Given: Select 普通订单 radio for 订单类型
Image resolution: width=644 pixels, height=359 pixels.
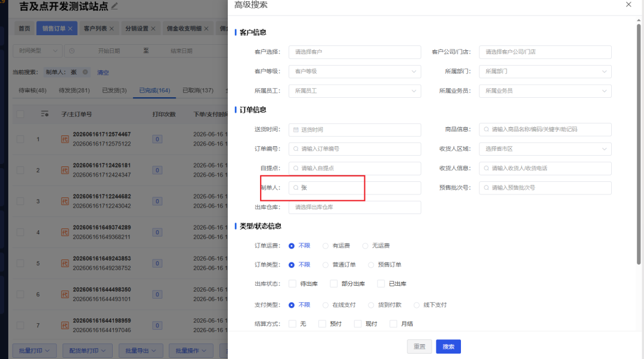Looking at the screenshot, I should pyautogui.click(x=326, y=265).
